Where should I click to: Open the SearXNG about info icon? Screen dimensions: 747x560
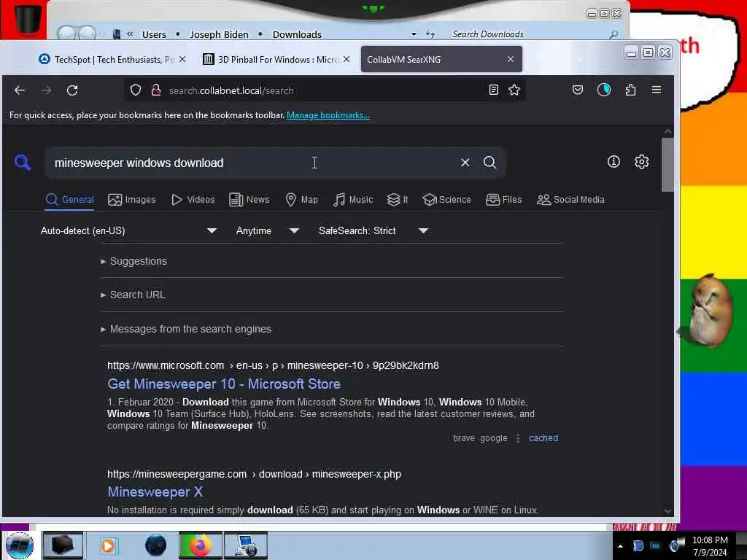point(614,162)
